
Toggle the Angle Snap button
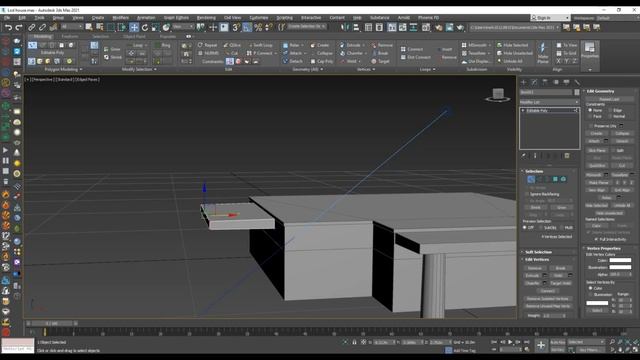[247, 27]
